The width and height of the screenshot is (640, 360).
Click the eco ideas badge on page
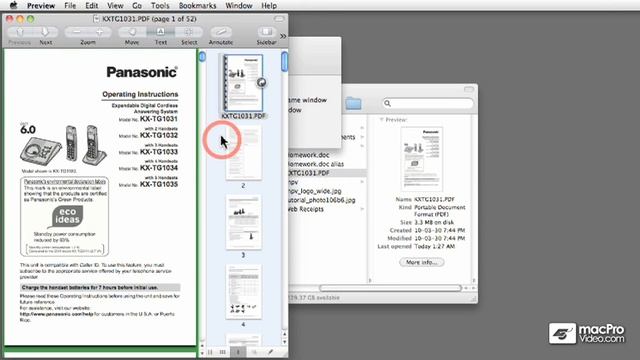66,216
